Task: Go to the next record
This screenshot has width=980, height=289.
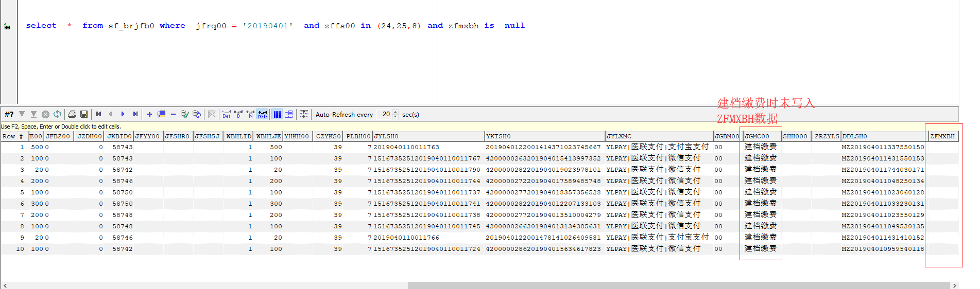Action: click(123, 114)
